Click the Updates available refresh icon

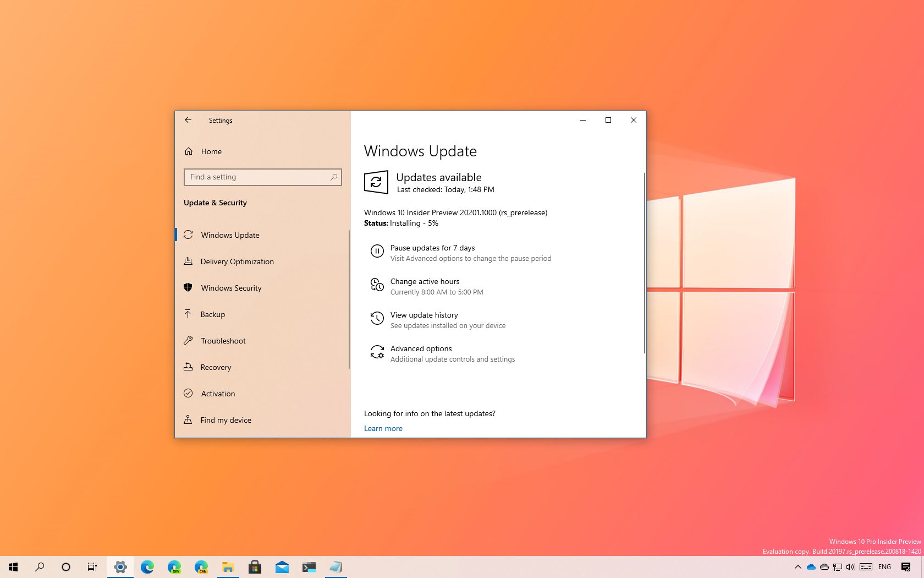(376, 182)
